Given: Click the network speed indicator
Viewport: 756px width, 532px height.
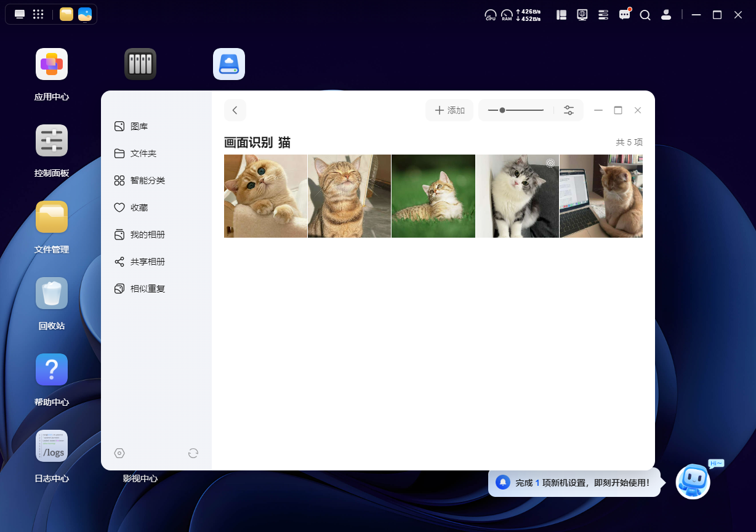Looking at the screenshot, I should coord(528,15).
